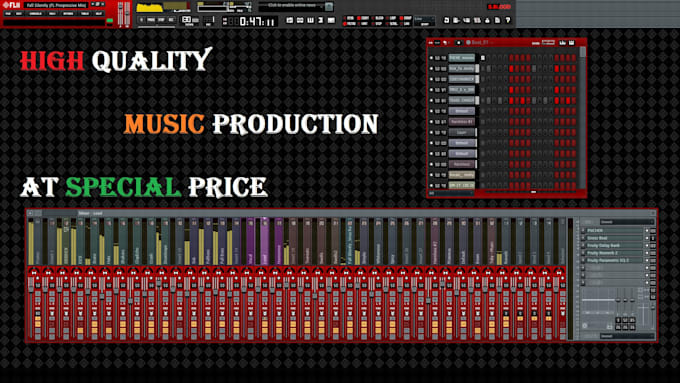Viewport: 680px width, 383px height.
Task: Toggle pattern/song mode switch in transport
Action: coord(142,20)
